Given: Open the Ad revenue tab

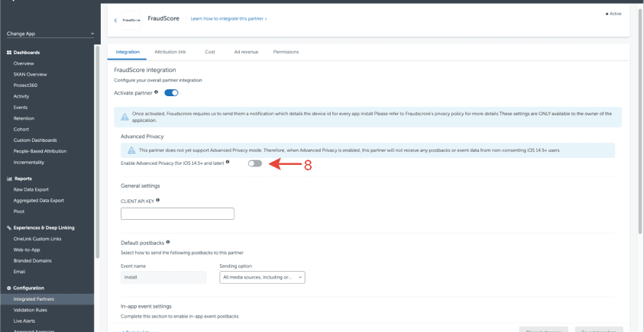Looking at the screenshot, I should [x=246, y=52].
